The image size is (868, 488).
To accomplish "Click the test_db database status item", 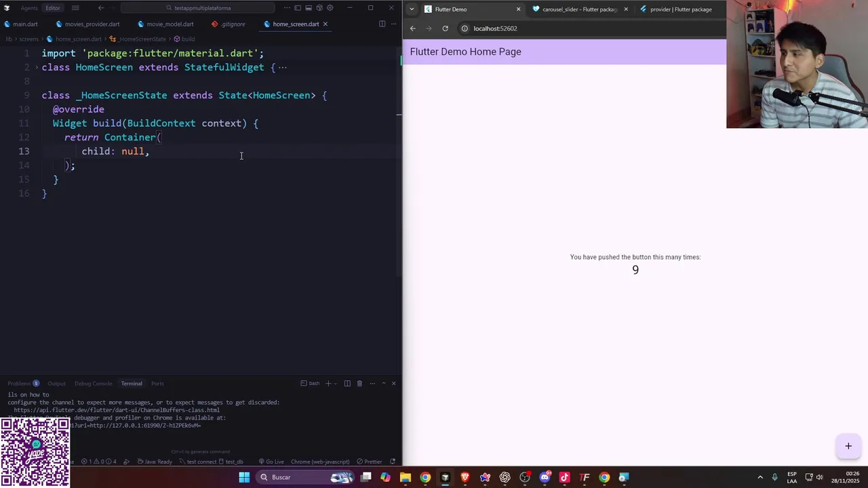I will [x=232, y=462].
